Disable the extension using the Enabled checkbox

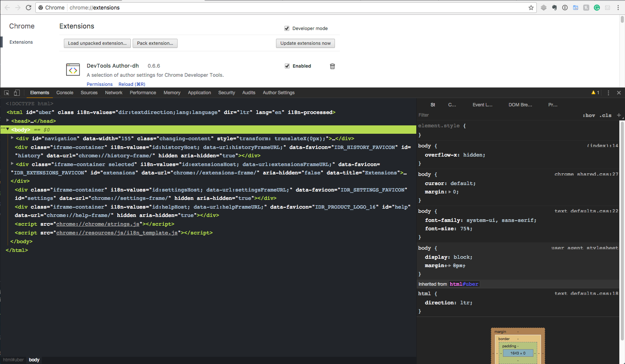tap(287, 66)
